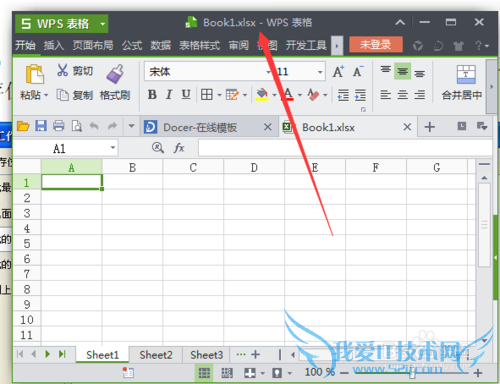Add a new document tab with plus
The height and width of the screenshot is (384, 500).
pos(430,127)
